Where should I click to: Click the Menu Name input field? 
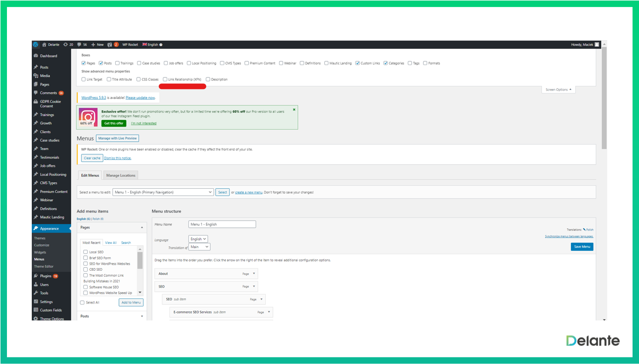click(222, 224)
